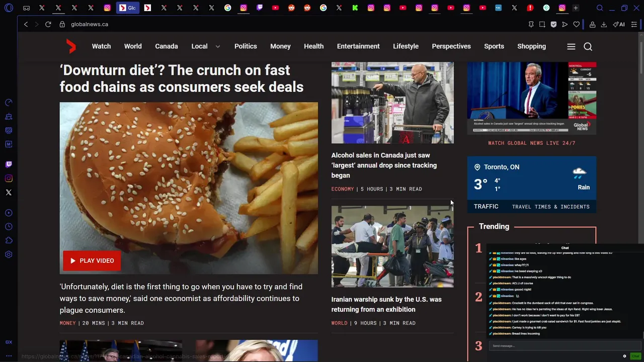Open a new tab with plus button
Screen dimensions: 644x362
click(576, 8)
